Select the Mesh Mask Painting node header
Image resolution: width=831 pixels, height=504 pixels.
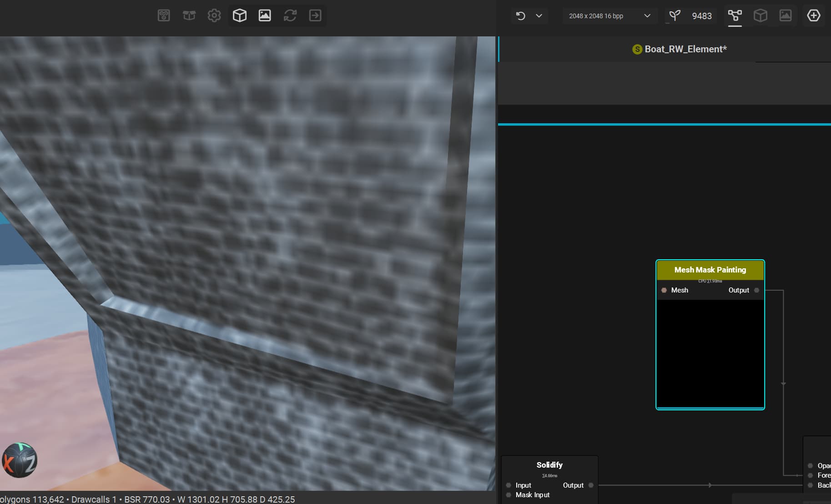[x=710, y=270]
